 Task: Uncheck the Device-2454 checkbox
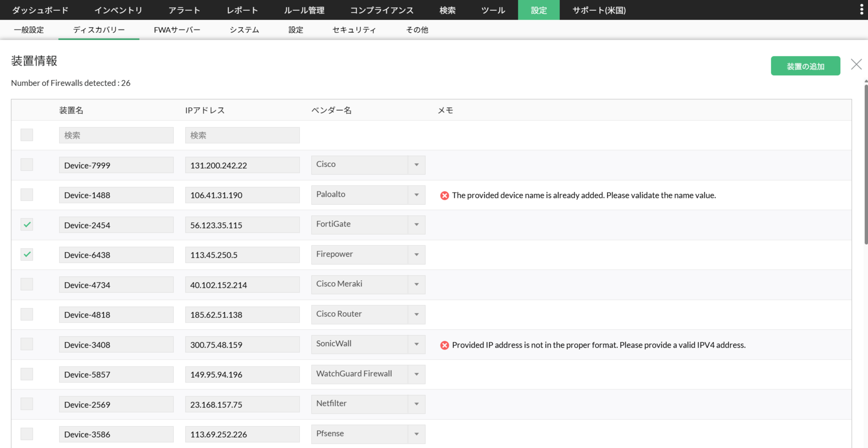(x=27, y=225)
